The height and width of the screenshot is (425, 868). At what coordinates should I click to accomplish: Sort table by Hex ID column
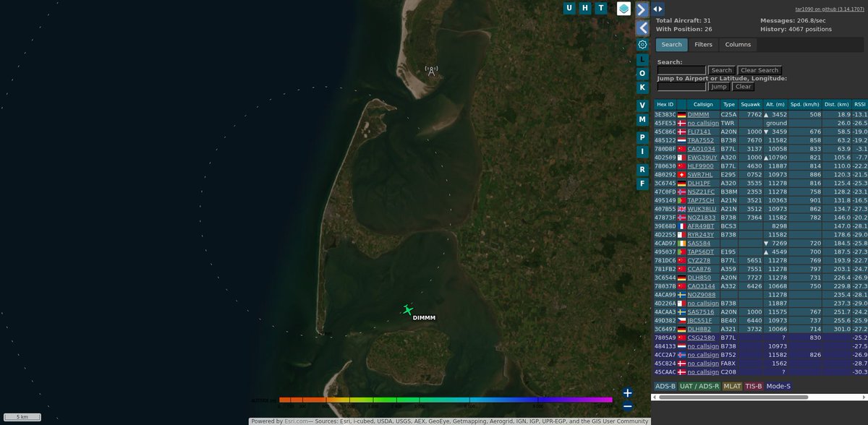pos(665,105)
